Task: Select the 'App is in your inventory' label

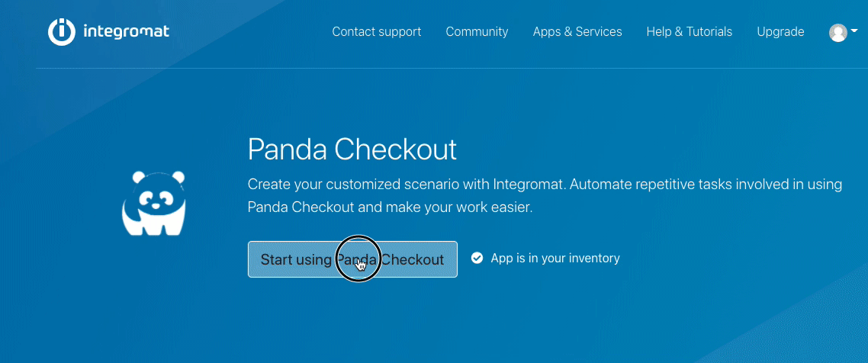Action: [x=555, y=258]
